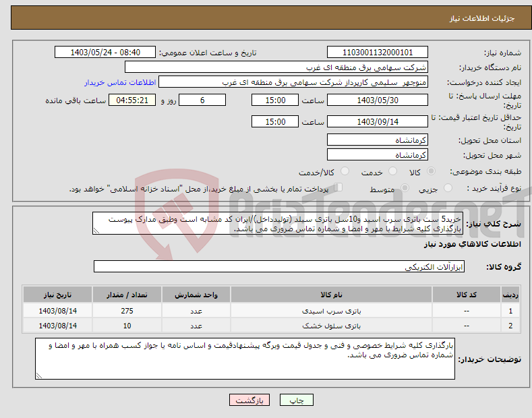Screen dimensions: 532x418
Task: Click the اطلاعات کالاهای مورد نیاز heading
Action: pyautogui.click(x=472, y=244)
